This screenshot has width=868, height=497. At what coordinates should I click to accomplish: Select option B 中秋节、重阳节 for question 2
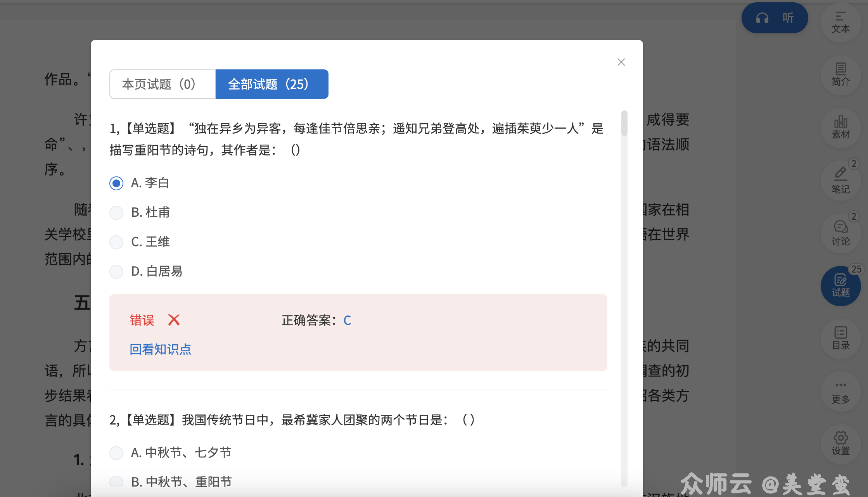(116, 482)
